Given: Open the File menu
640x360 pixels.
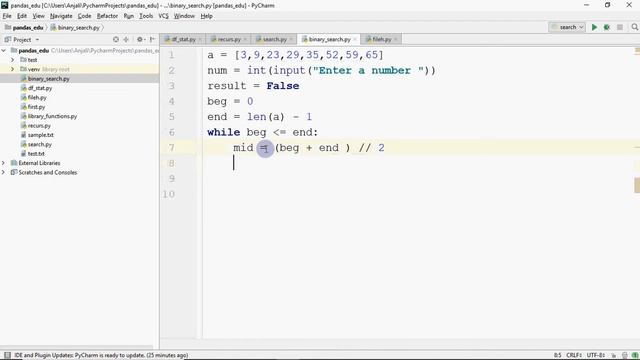Looking at the screenshot, I should tap(7, 16).
